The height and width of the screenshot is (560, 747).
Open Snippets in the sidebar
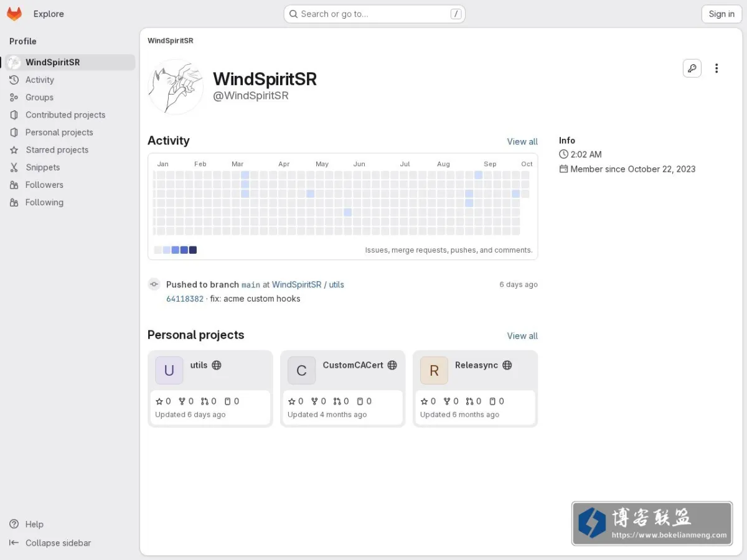[x=70, y=167]
